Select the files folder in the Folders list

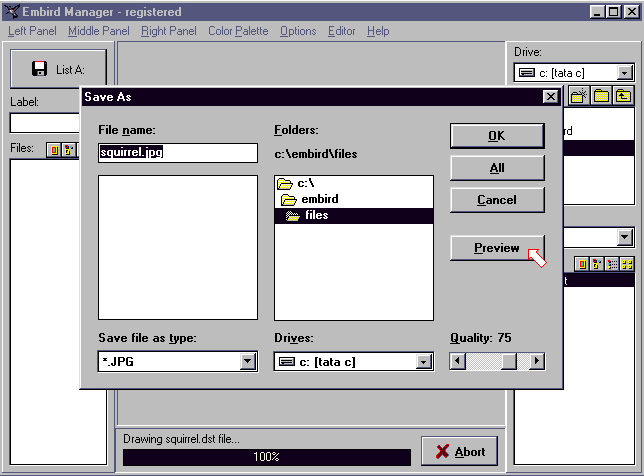tap(354, 216)
